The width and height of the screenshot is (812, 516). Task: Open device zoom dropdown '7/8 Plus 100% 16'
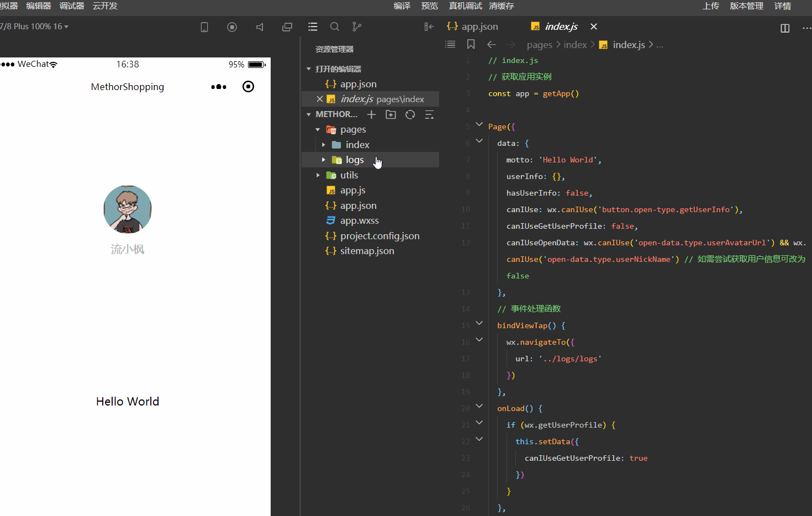coord(34,27)
